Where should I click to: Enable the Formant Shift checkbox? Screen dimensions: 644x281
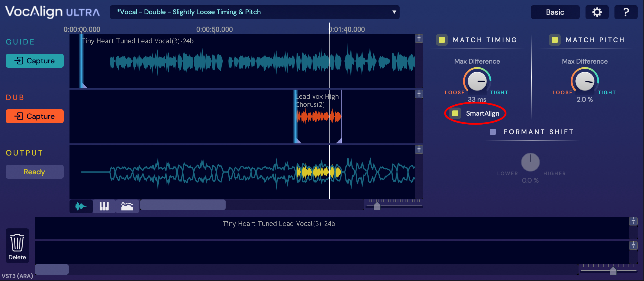[x=493, y=132]
